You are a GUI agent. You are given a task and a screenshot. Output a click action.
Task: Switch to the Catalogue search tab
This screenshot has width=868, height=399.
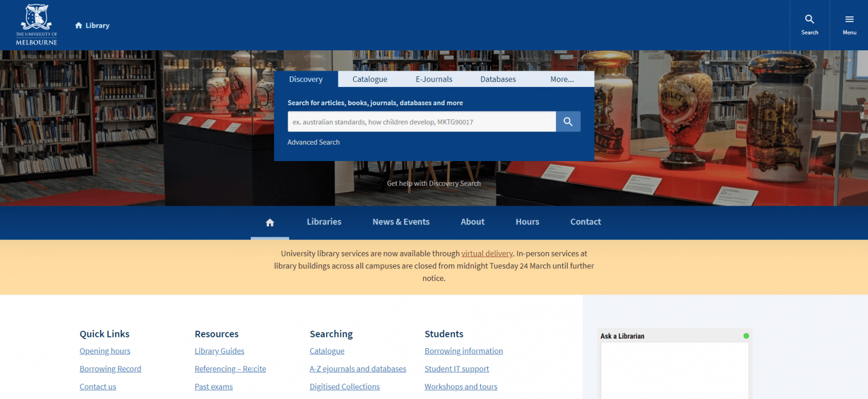click(370, 79)
